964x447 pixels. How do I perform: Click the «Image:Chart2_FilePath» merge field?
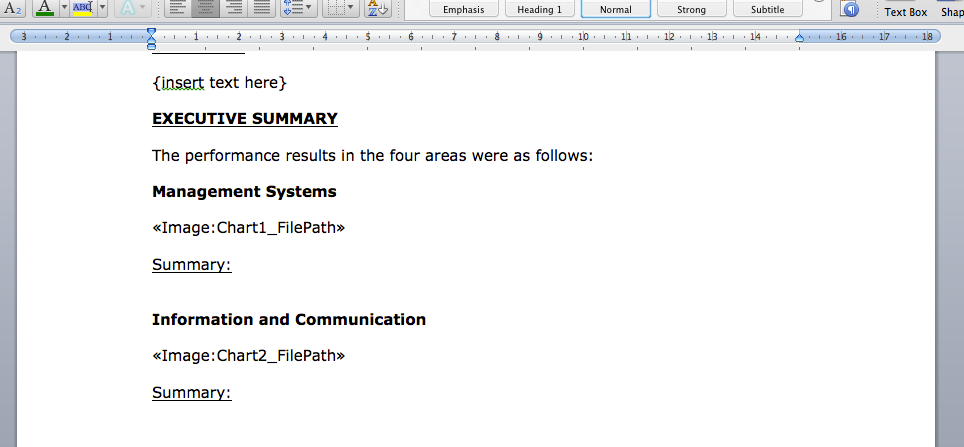[x=248, y=356]
